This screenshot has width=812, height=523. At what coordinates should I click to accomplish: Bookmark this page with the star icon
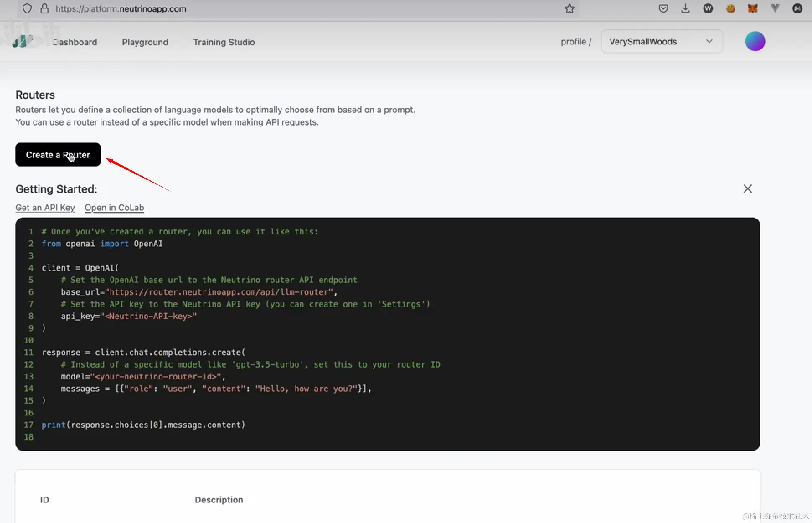pos(569,8)
